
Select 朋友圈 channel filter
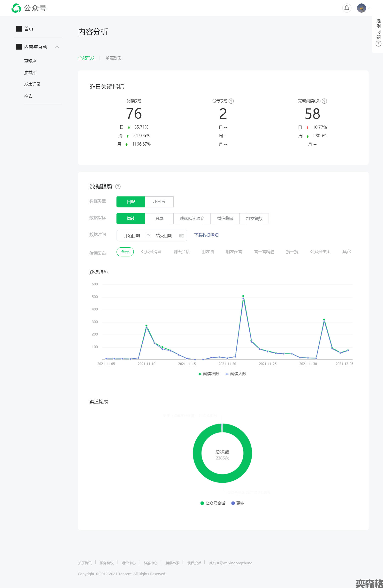pos(207,252)
